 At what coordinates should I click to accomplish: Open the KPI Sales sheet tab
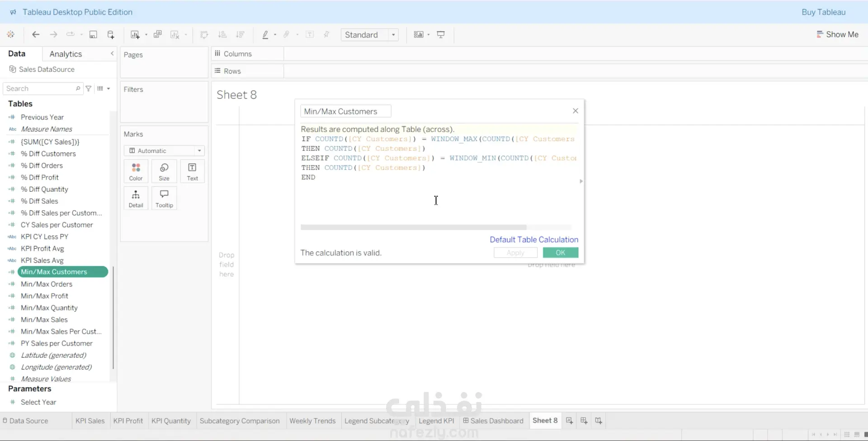pos(90,421)
